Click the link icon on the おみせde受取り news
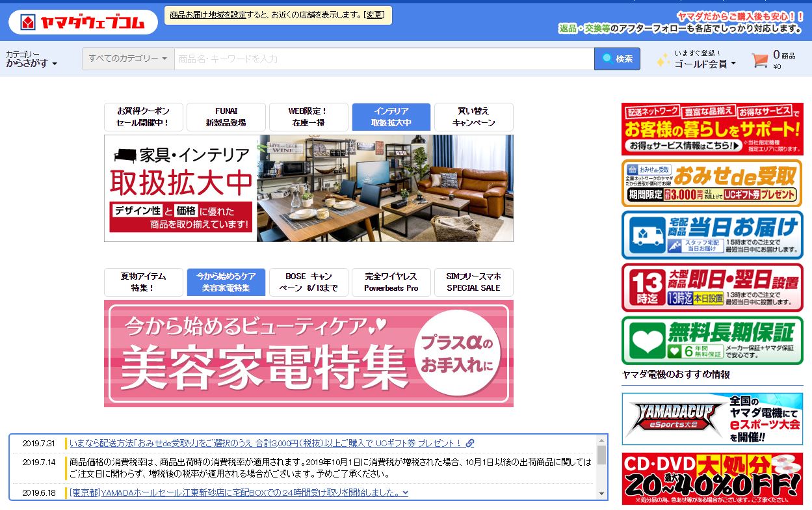This screenshot has height=510, width=812. pos(470,443)
